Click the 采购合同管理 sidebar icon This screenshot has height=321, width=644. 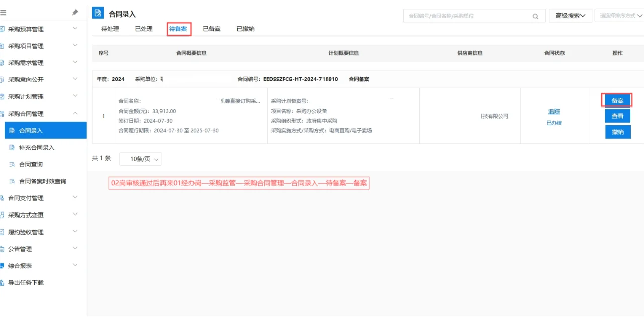point(2,114)
